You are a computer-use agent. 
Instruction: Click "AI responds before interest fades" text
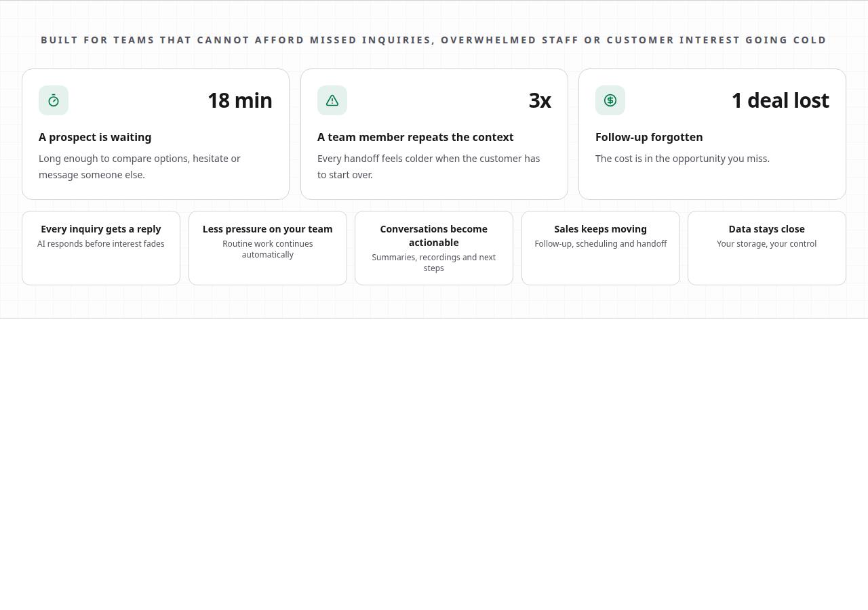click(x=101, y=244)
